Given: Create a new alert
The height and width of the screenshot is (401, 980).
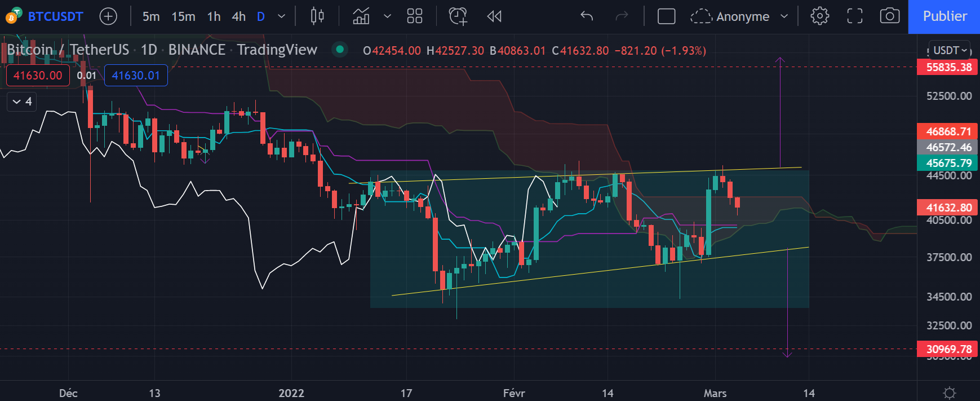Looking at the screenshot, I should tap(458, 16).
